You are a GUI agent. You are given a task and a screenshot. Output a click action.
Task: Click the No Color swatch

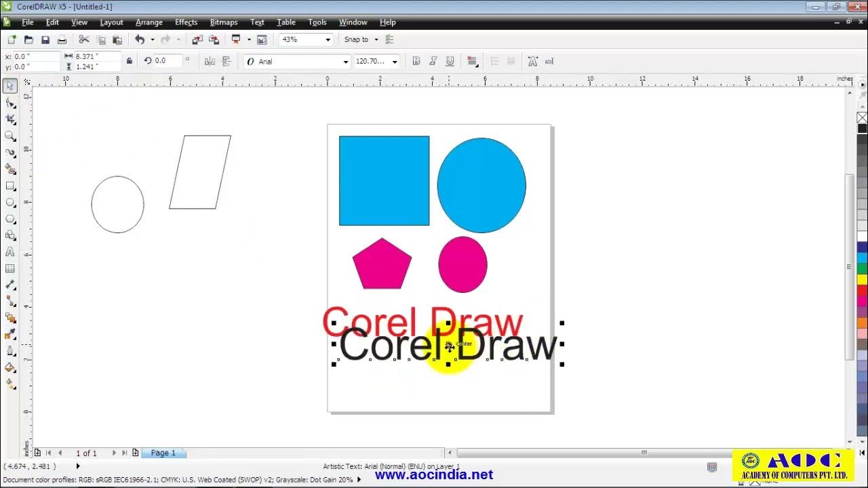coord(862,118)
